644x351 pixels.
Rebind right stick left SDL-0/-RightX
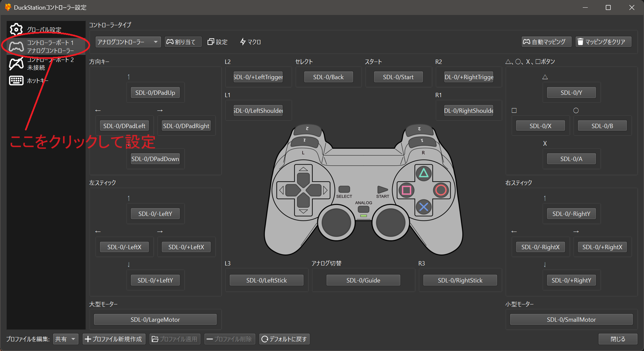point(541,247)
